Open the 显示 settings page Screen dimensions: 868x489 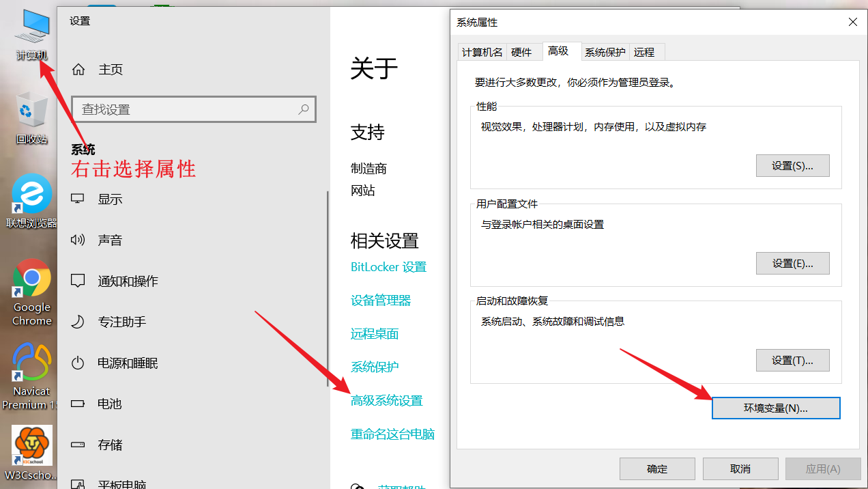click(x=192, y=199)
